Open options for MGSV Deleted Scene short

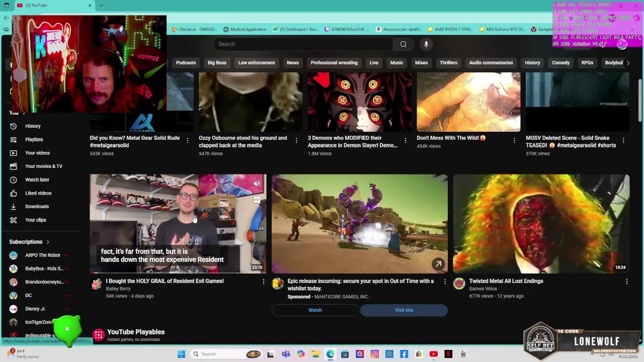pyautogui.click(x=623, y=141)
